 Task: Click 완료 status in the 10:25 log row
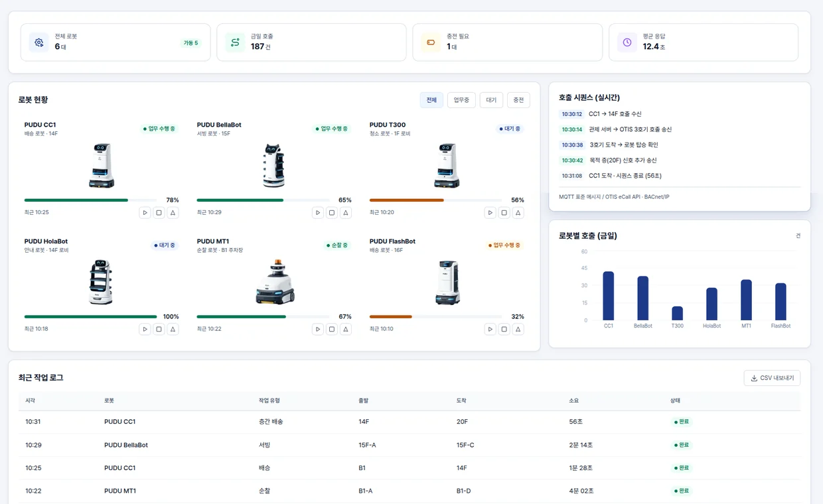[x=681, y=468]
